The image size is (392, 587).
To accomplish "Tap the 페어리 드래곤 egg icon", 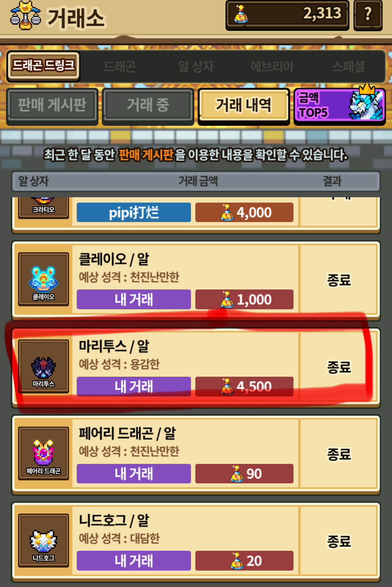I will [44, 453].
